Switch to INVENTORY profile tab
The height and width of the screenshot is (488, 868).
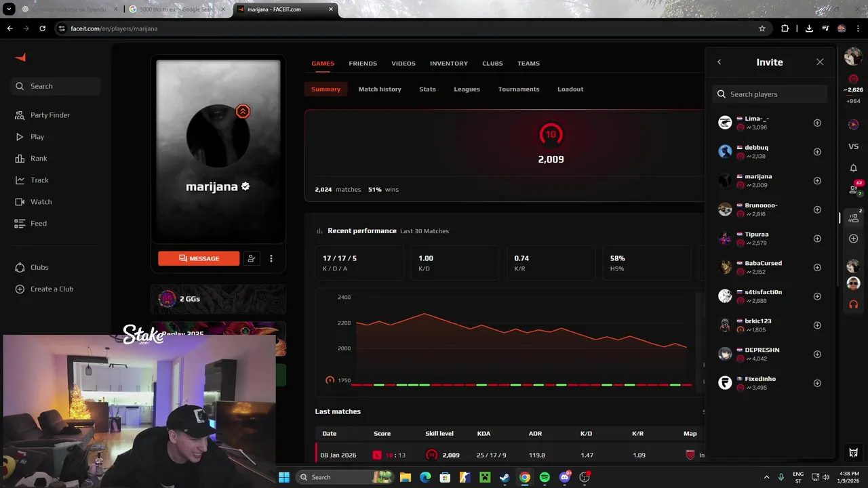point(449,63)
